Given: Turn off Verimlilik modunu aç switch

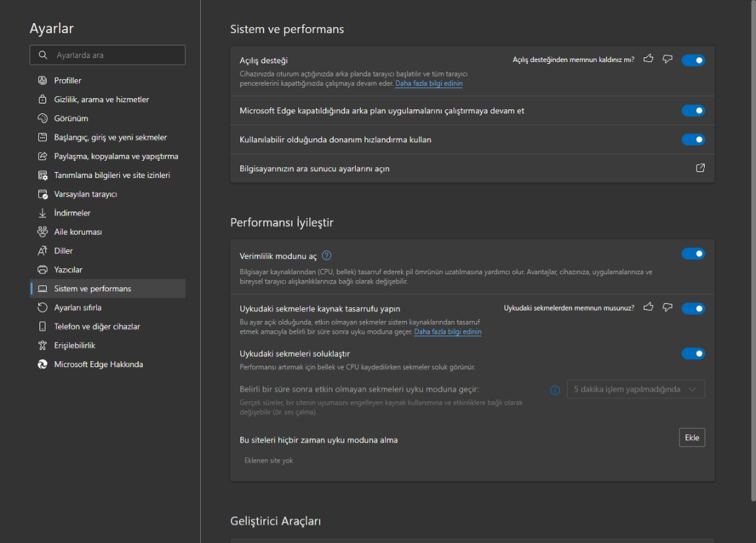Looking at the screenshot, I should coord(693,254).
